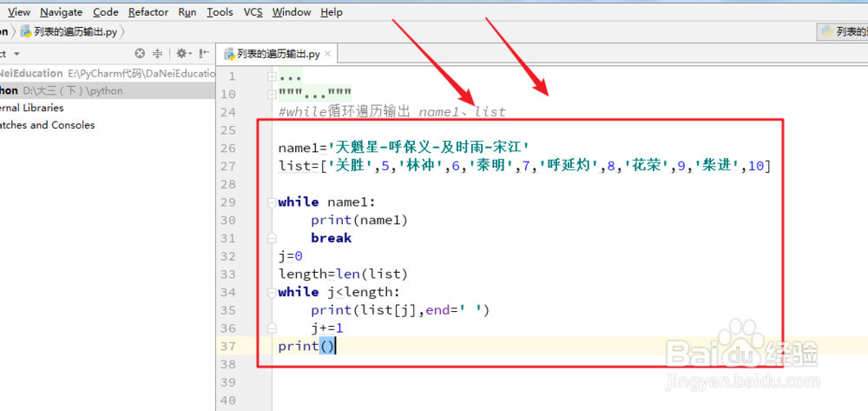Viewport: 868px width, 411px height.
Task: Open the Project view type dropdown
Action: pyautogui.click(x=16, y=54)
